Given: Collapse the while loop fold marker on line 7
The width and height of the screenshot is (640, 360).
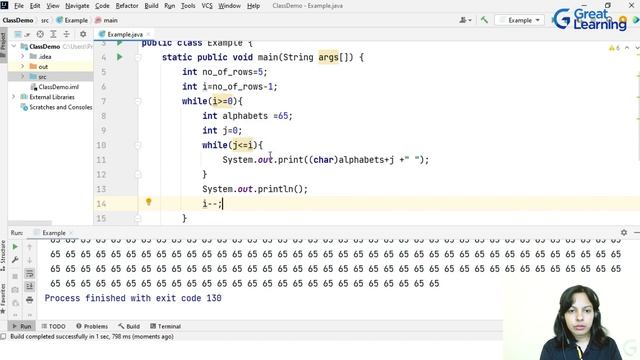Looking at the screenshot, I should tap(138, 101).
